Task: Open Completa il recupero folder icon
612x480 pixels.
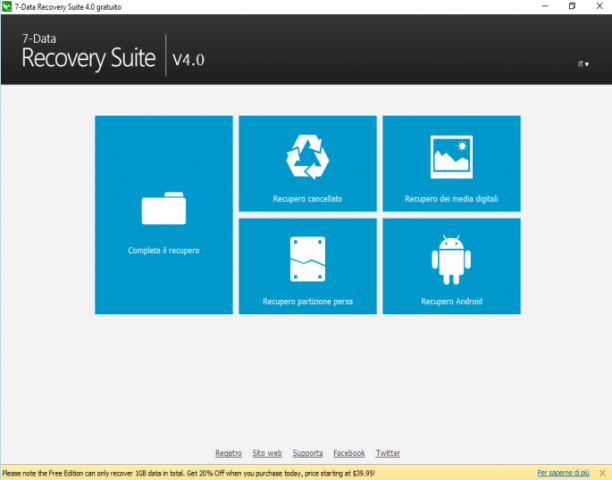Action: tap(164, 208)
